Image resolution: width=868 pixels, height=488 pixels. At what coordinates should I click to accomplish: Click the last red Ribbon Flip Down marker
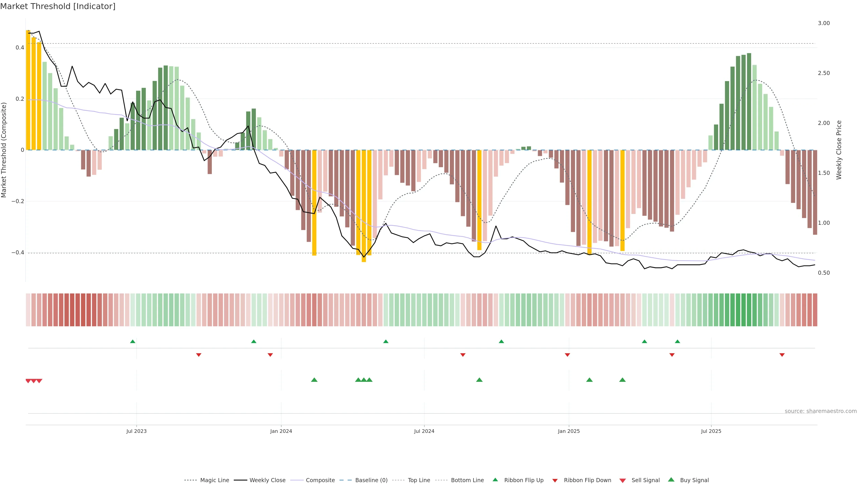coord(782,355)
